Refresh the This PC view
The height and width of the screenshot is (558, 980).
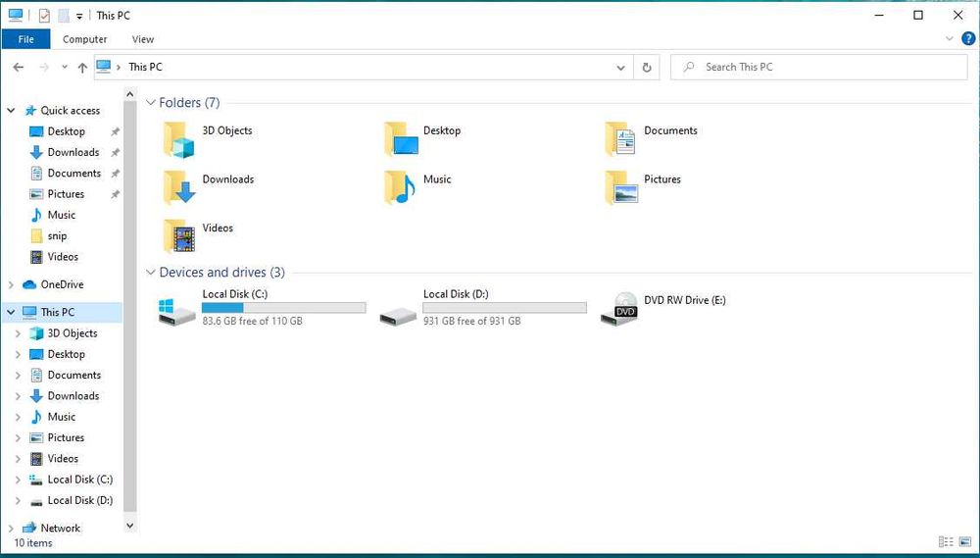[x=647, y=67]
